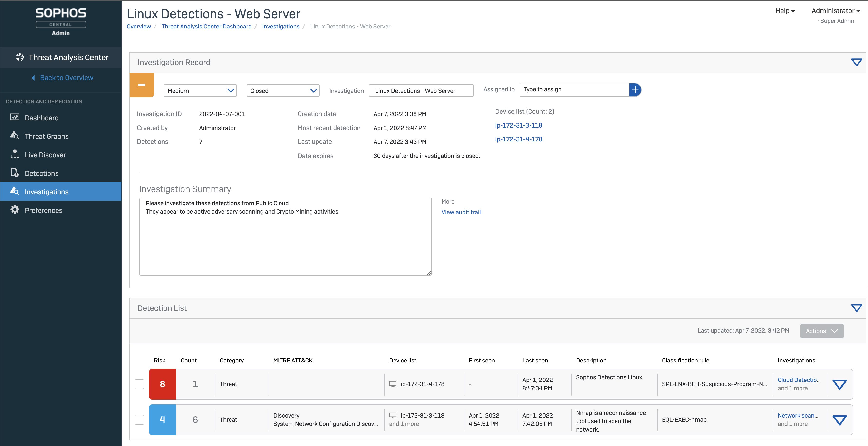Image resolution: width=868 pixels, height=446 pixels.
Task: Click the Threat Analysis Center globe icon
Action: [20, 57]
